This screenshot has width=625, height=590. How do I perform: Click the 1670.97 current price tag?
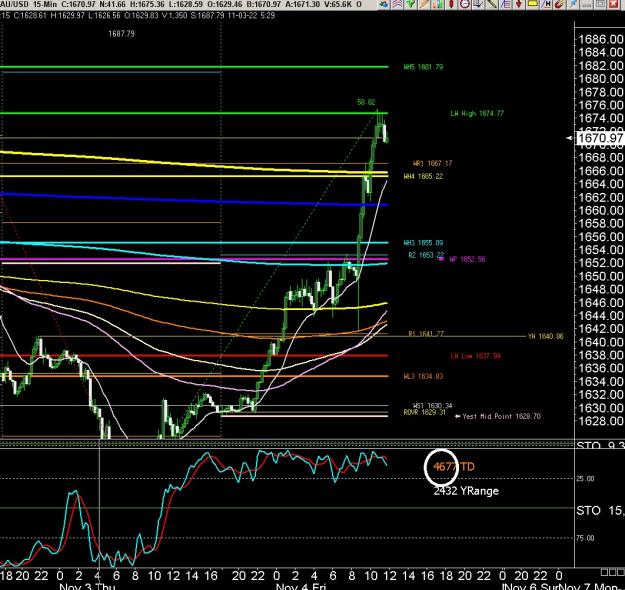click(x=600, y=138)
